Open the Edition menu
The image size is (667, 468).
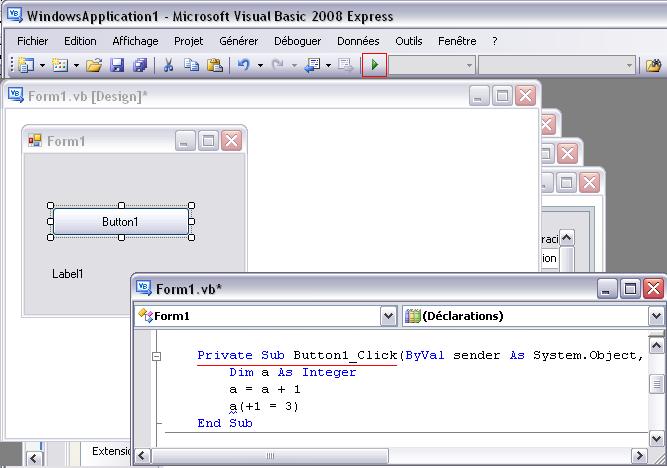coord(80,41)
